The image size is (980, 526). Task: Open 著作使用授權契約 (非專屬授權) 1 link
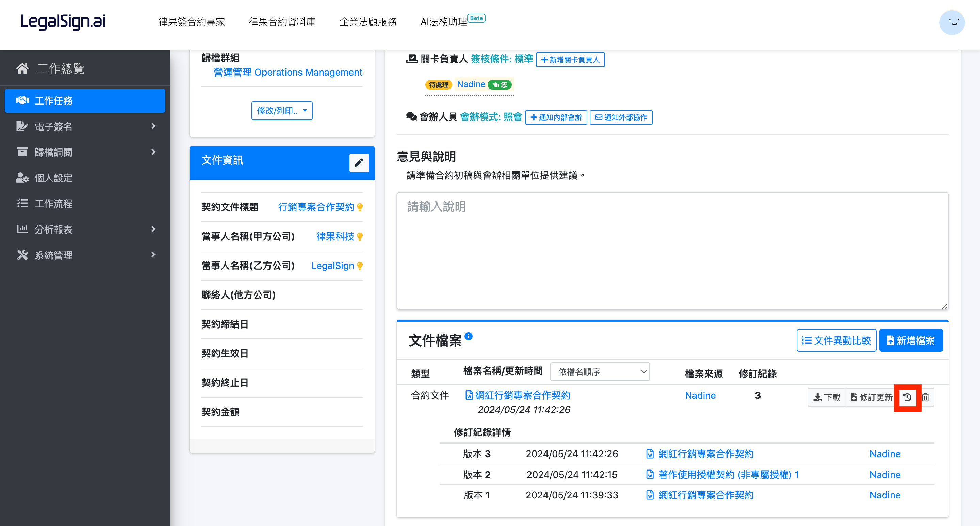(729, 475)
